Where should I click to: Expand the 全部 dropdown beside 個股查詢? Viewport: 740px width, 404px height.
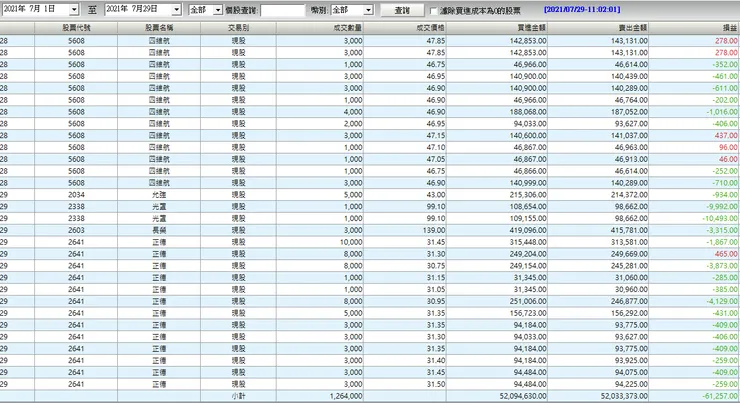(218, 10)
